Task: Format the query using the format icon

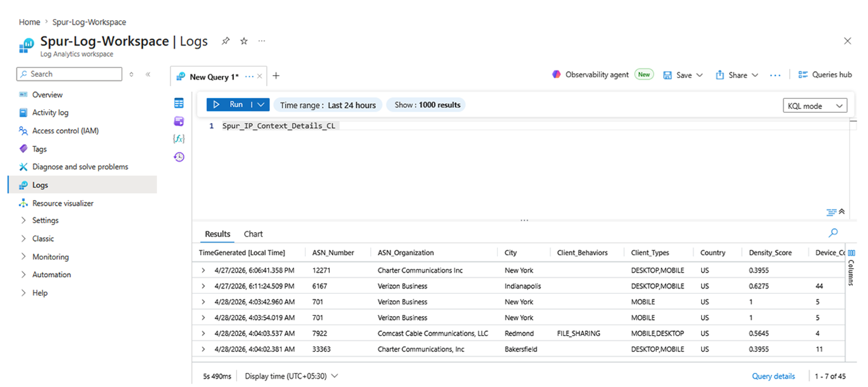Action: pos(831,212)
